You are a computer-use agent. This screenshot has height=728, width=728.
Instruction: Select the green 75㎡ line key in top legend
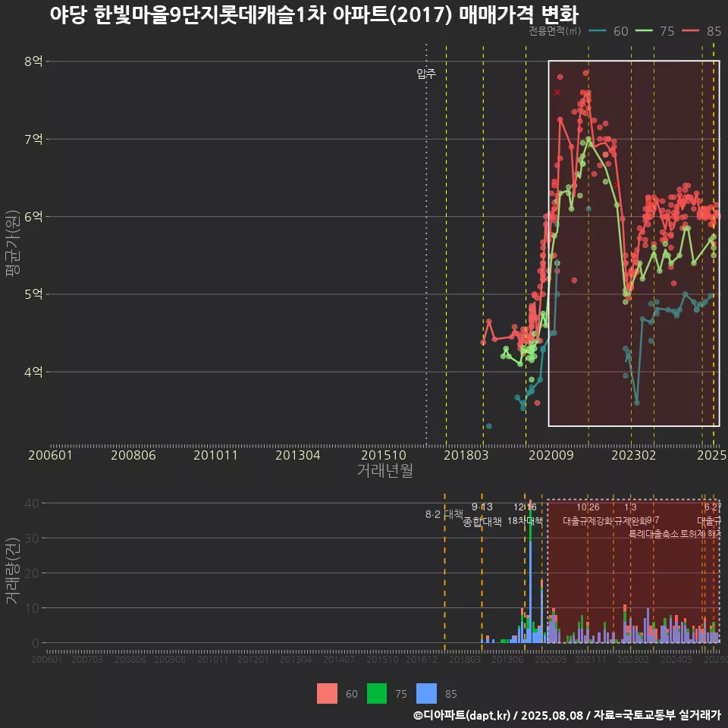click(x=644, y=30)
